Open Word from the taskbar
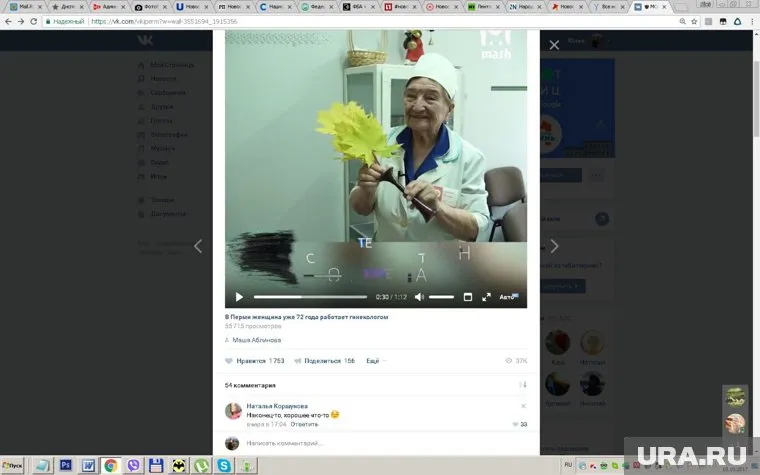The height and width of the screenshot is (475, 760). pyautogui.click(x=88, y=466)
